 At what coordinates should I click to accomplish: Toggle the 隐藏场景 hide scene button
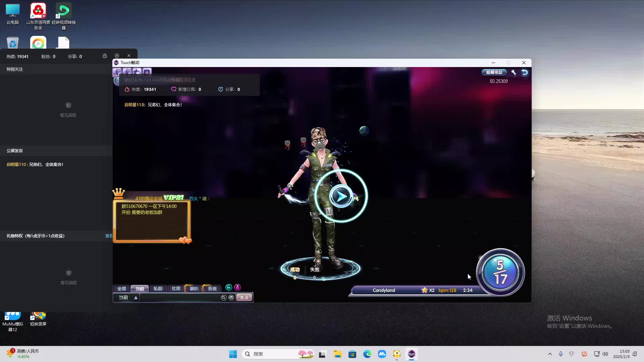click(494, 72)
